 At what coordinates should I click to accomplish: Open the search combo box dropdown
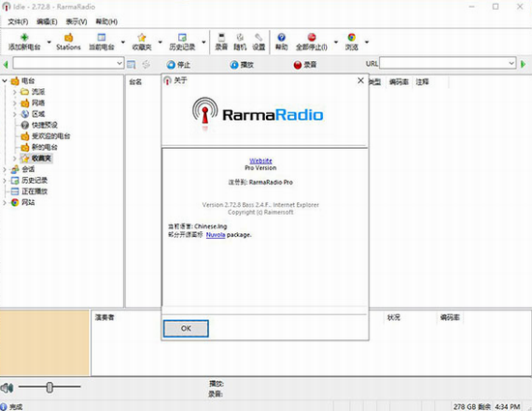119,63
